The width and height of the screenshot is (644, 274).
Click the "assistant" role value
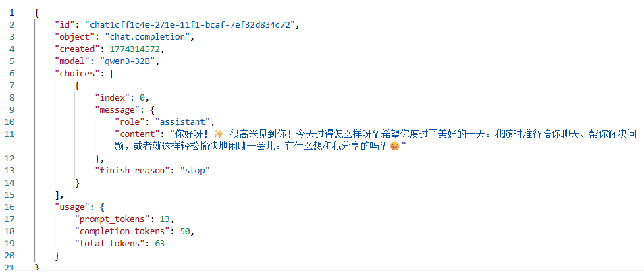[x=184, y=122]
